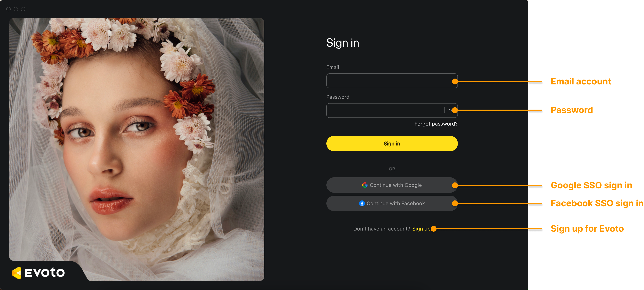Choose Continue with Facebook

click(392, 204)
